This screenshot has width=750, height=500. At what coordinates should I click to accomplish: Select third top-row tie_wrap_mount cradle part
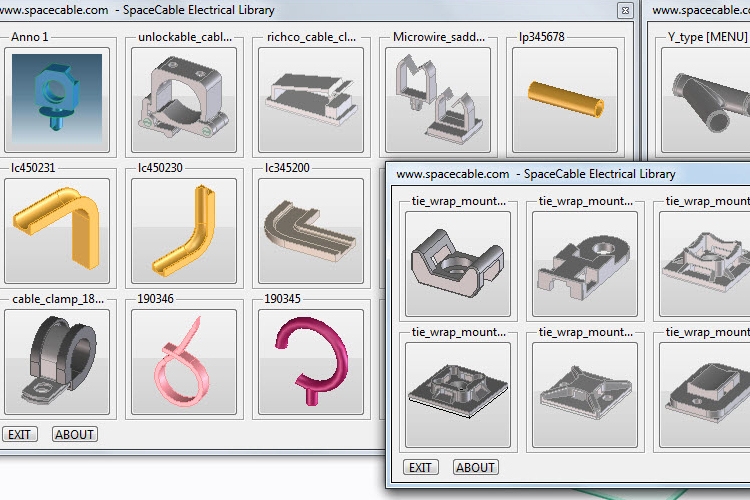[x=705, y=264]
